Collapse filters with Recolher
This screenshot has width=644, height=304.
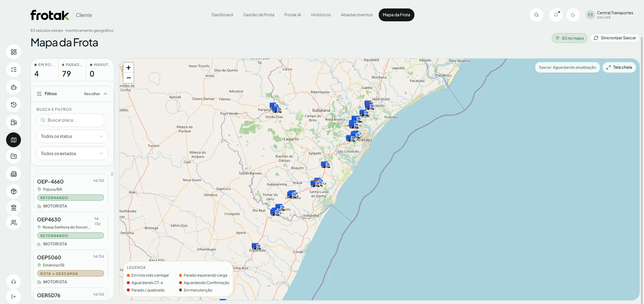pos(96,94)
